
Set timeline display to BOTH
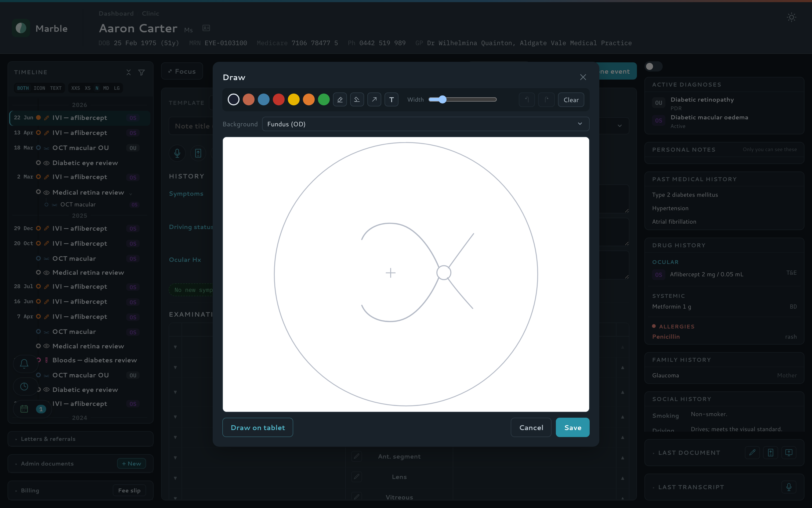pyautogui.click(x=23, y=88)
